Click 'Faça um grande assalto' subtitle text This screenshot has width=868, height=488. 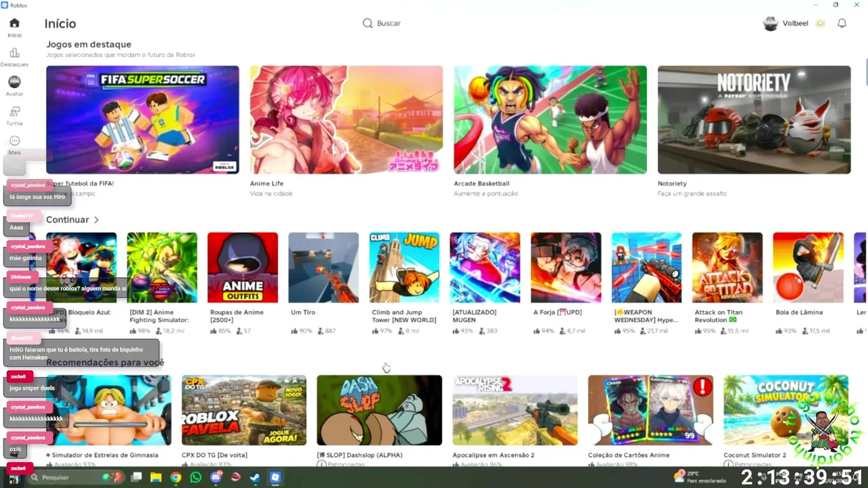(x=692, y=194)
